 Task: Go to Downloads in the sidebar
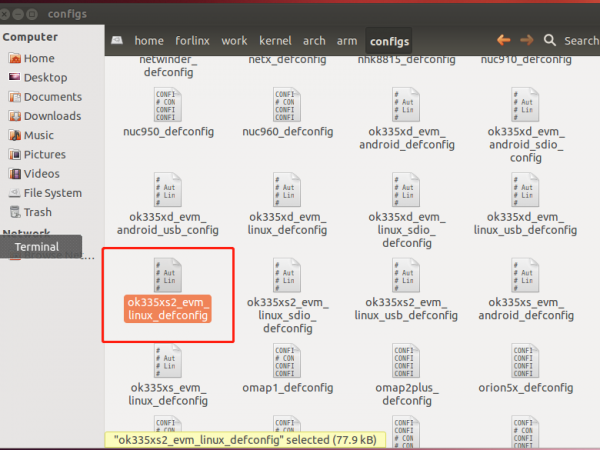coord(52,116)
